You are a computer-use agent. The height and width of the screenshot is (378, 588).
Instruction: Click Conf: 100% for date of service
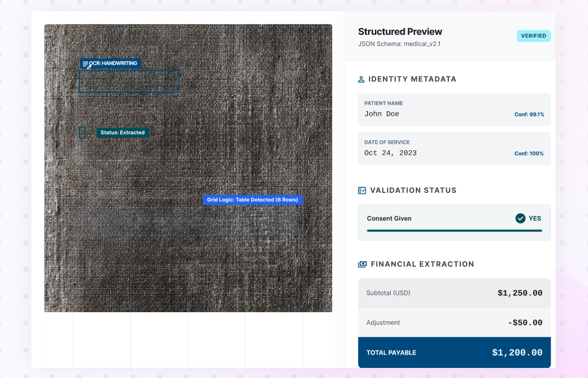click(x=529, y=153)
